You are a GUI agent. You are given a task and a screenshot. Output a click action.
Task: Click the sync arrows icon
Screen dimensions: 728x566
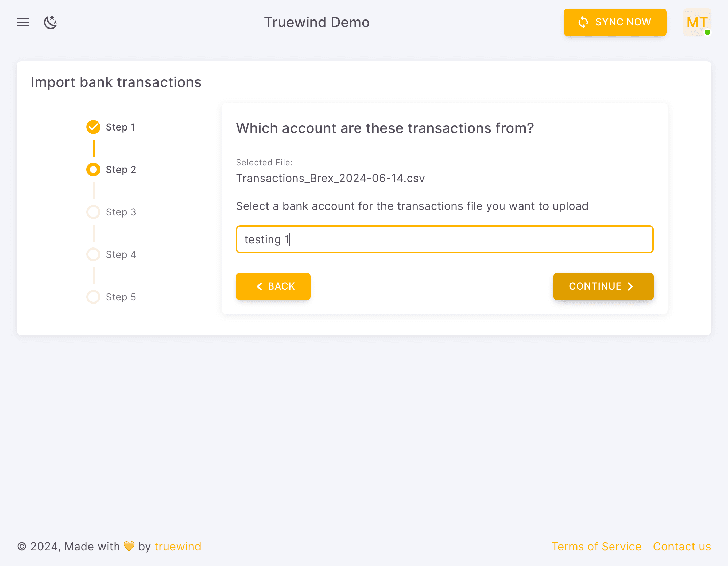[x=583, y=22]
